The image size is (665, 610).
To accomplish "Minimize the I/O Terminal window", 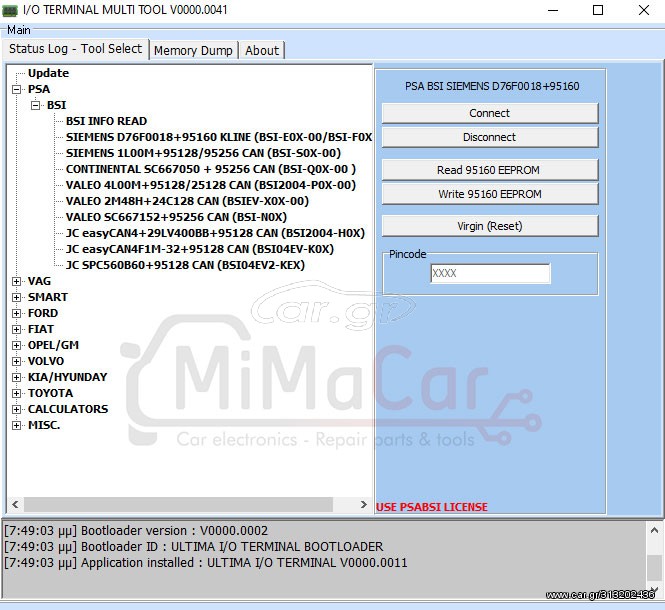I will point(553,10).
